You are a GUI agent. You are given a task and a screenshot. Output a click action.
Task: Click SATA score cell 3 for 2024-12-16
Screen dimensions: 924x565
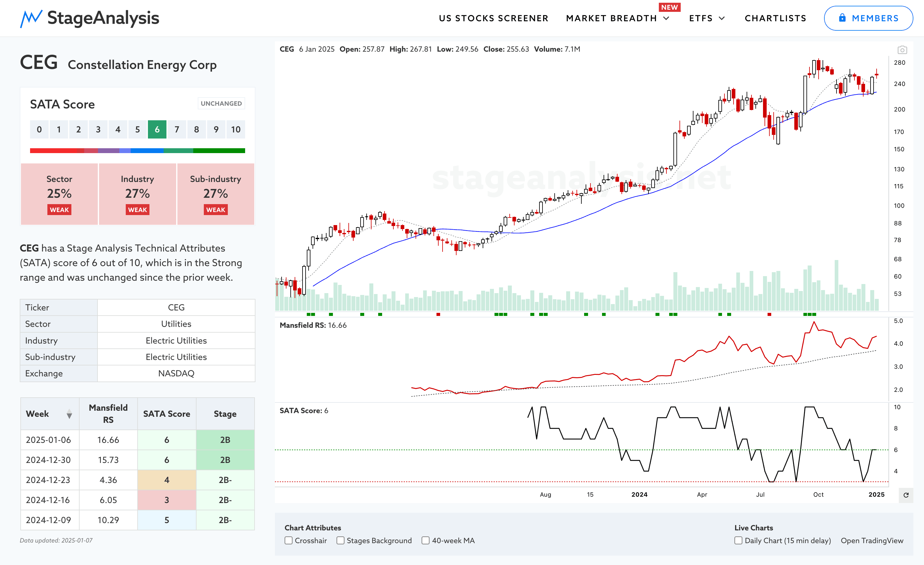(x=167, y=500)
